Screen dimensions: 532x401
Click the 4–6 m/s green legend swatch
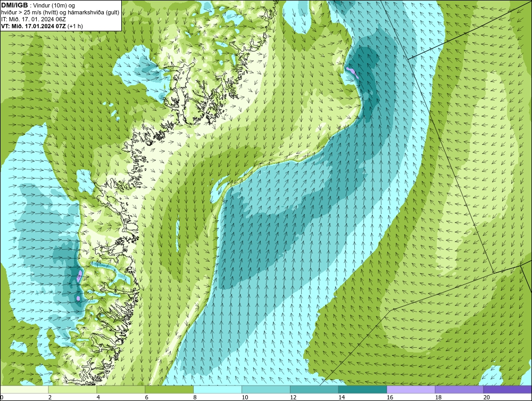121,389
